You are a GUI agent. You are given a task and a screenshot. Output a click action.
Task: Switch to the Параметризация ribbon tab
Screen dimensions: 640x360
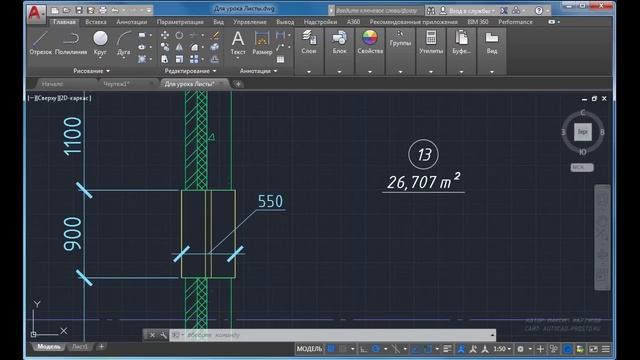(180, 22)
